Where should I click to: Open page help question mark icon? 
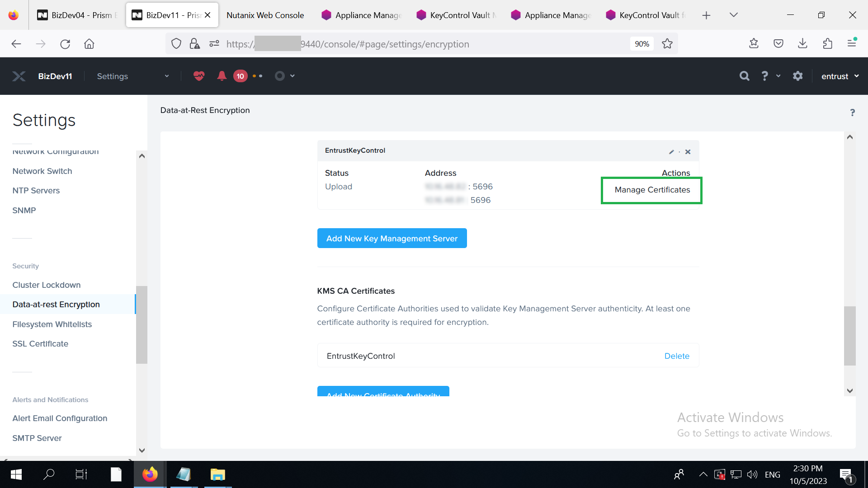click(852, 113)
